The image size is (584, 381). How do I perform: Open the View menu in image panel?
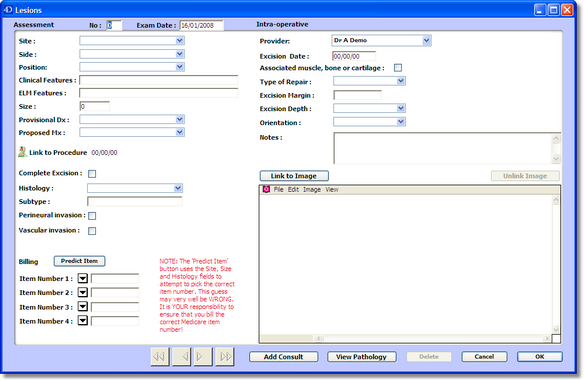332,190
